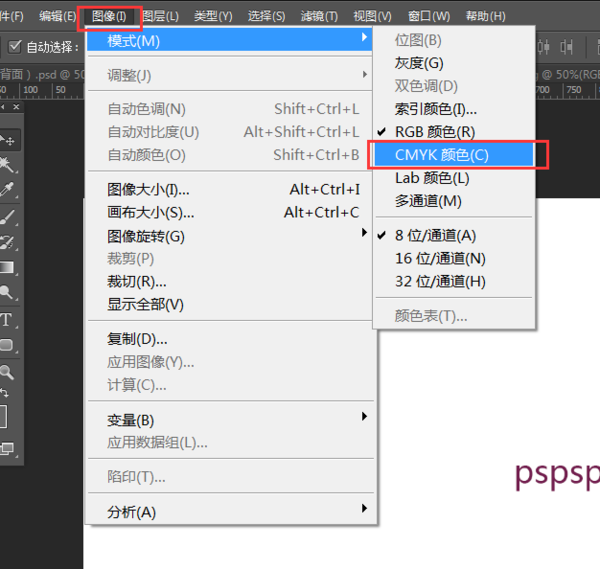Click 裁切(R)... menu item
The width and height of the screenshot is (600, 569).
pyautogui.click(x=230, y=282)
